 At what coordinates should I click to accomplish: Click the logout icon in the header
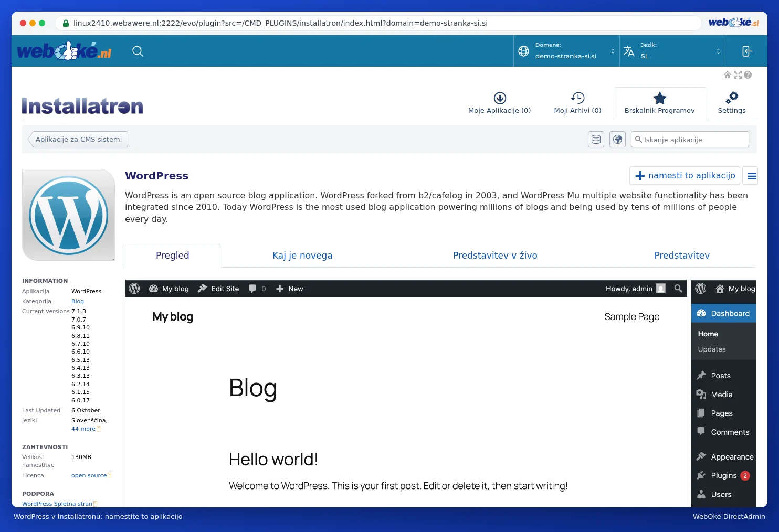click(747, 51)
